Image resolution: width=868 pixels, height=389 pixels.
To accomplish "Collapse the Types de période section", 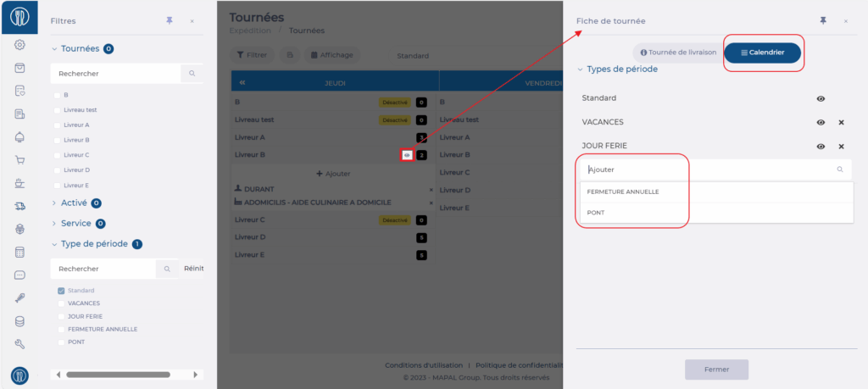I will (581, 69).
